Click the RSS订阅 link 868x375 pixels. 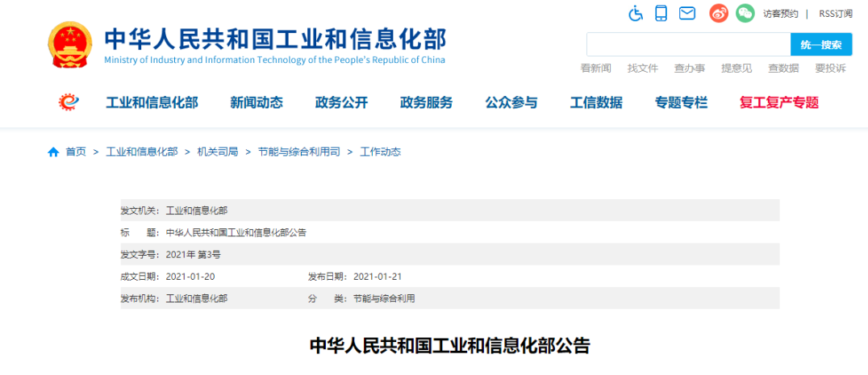tap(836, 14)
